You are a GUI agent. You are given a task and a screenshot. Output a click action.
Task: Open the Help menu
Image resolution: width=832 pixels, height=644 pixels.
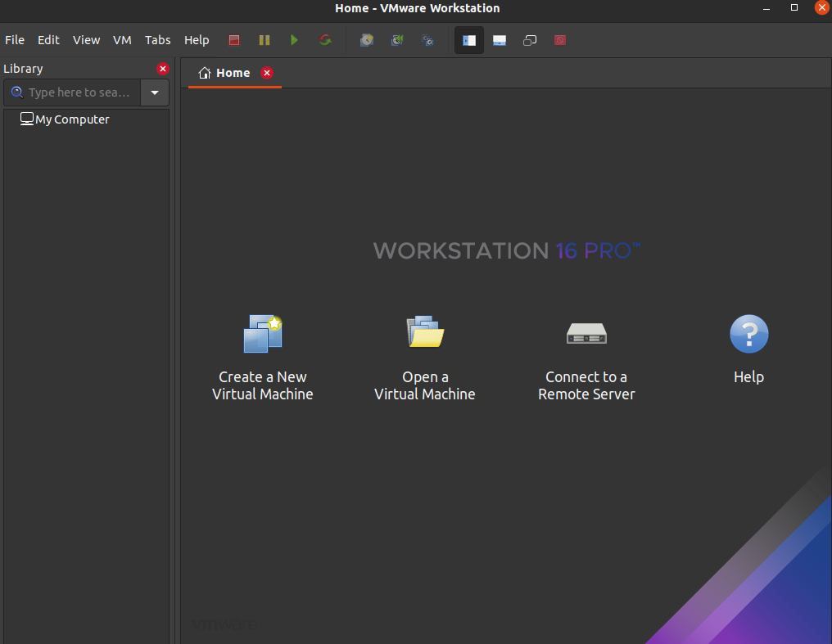click(197, 40)
